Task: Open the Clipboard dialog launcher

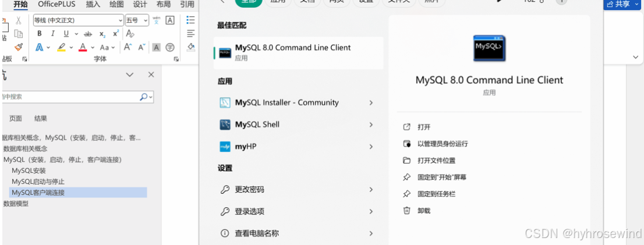Action: pyautogui.click(x=24, y=59)
